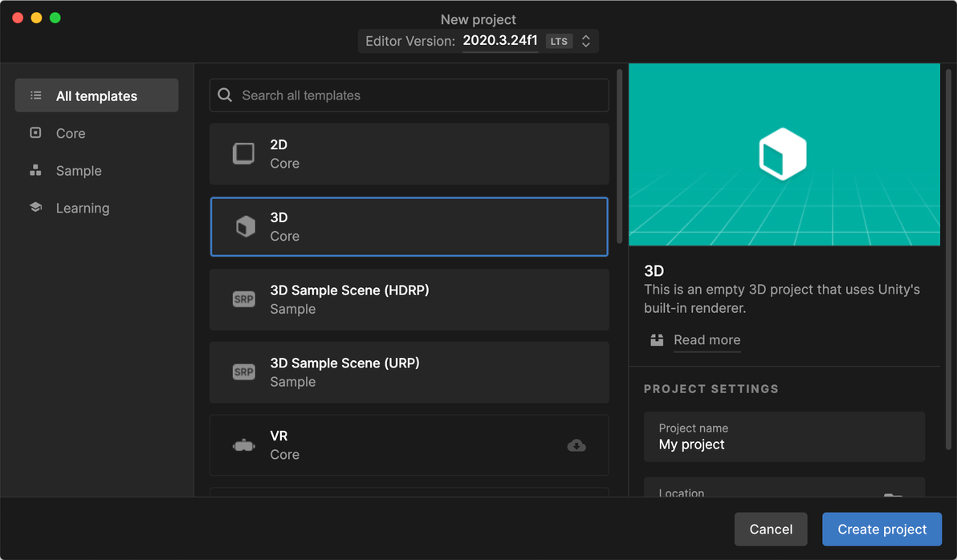Click the Sample category blocks icon
Screen dimensions: 957x560
click(35, 170)
